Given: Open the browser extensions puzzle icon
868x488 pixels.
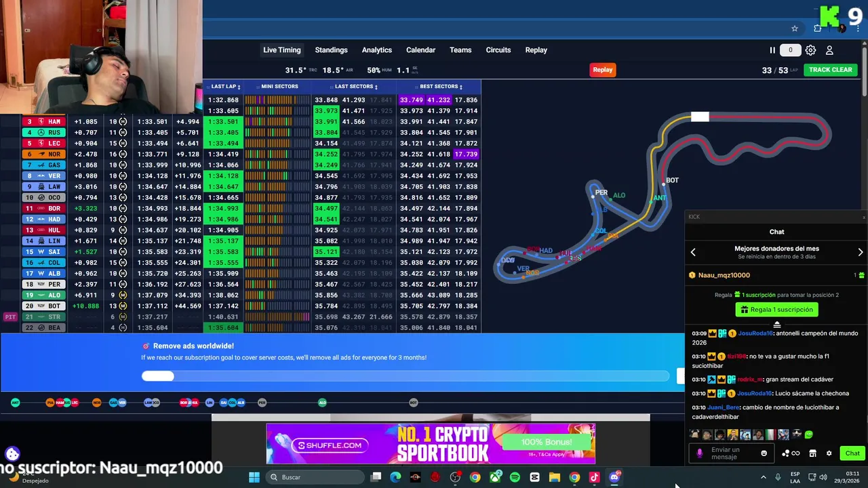Looking at the screenshot, I should (x=818, y=28).
